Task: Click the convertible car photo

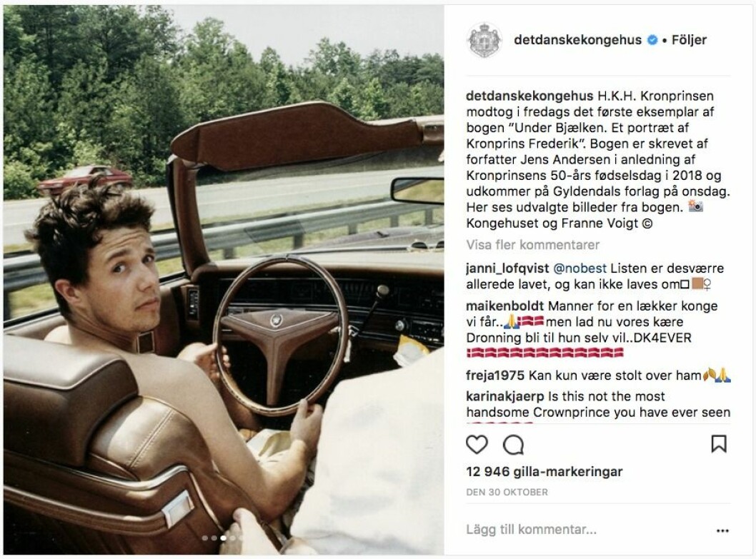Action: (x=224, y=280)
